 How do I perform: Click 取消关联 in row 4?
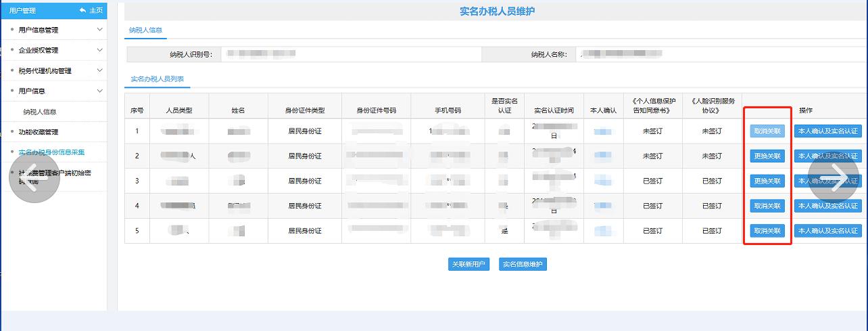(x=767, y=206)
